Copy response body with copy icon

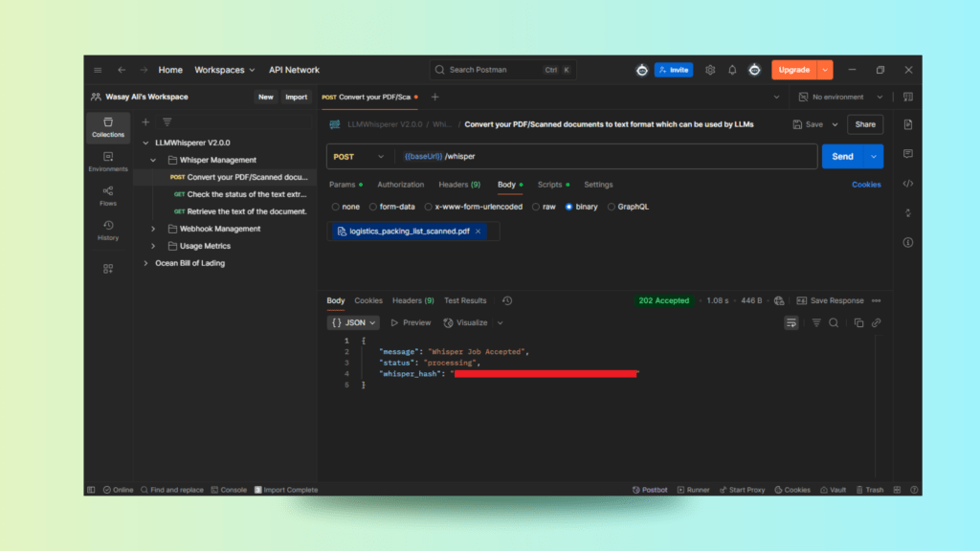coord(858,323)
